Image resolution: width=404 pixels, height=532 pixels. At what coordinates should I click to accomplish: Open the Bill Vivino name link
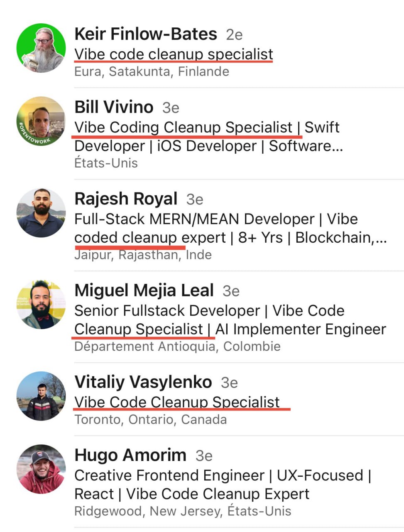(114, 107)
